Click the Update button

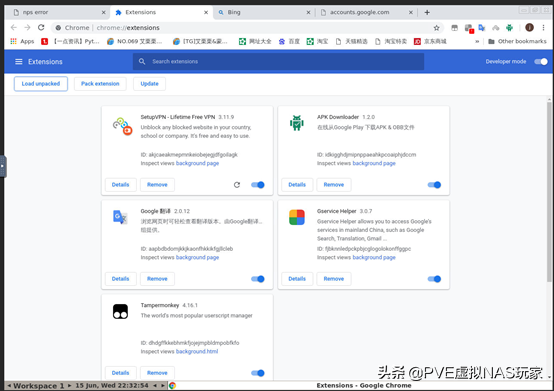149,84
